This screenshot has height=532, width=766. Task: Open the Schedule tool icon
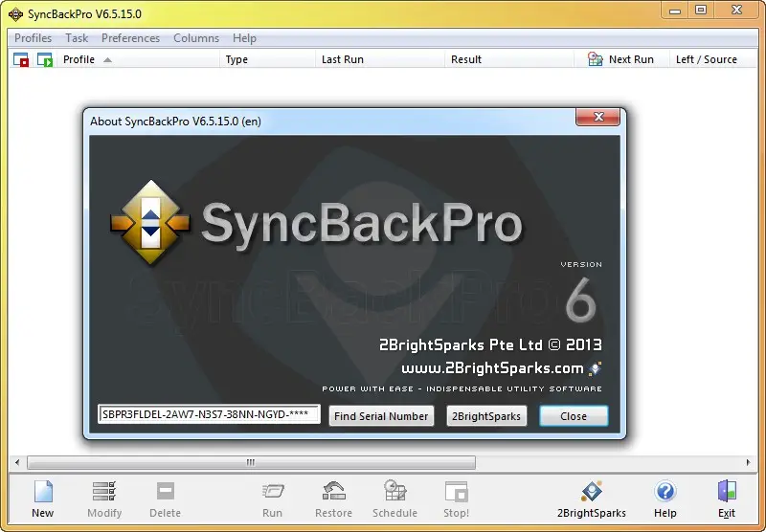point(394,491)
